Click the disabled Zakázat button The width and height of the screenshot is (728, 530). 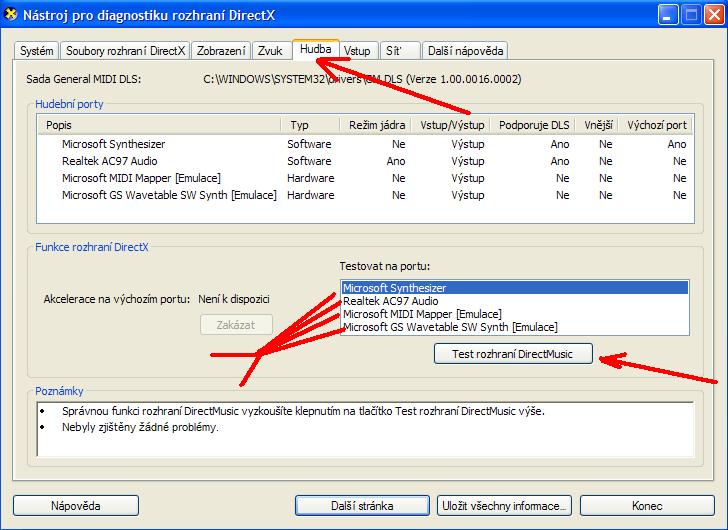pyautogui.click(x=236, y=325)
